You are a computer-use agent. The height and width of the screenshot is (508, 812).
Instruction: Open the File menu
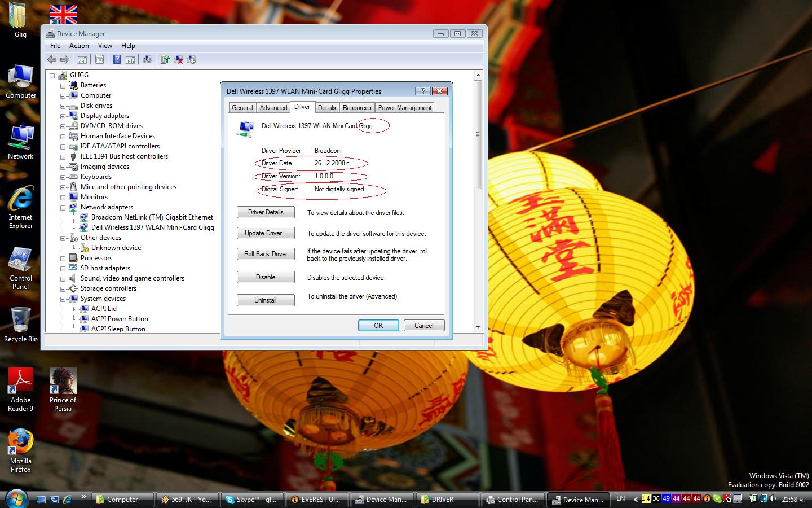point(55,46)
